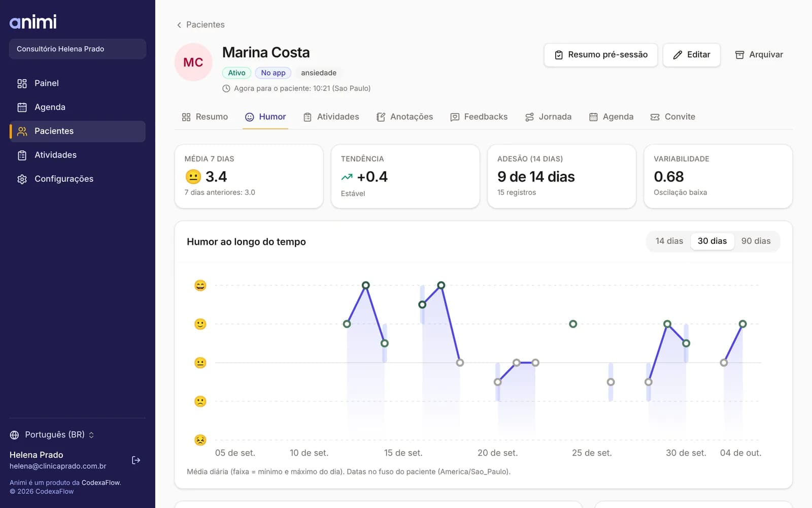The height and width of the screenshot is (508, 812).
Task: Click the Painel grid icon in sidebar
Action: 22,83
